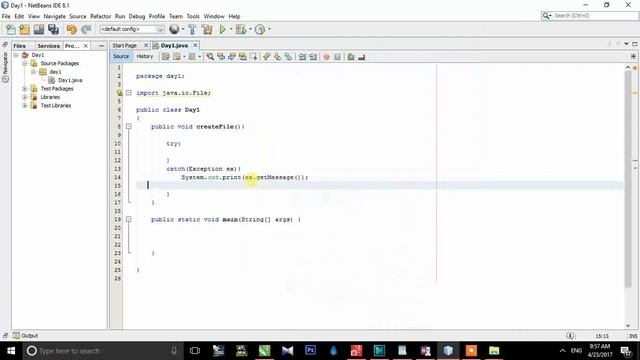Click the History view button
This screenshot has width=640, height=360.
coord(144,56)
